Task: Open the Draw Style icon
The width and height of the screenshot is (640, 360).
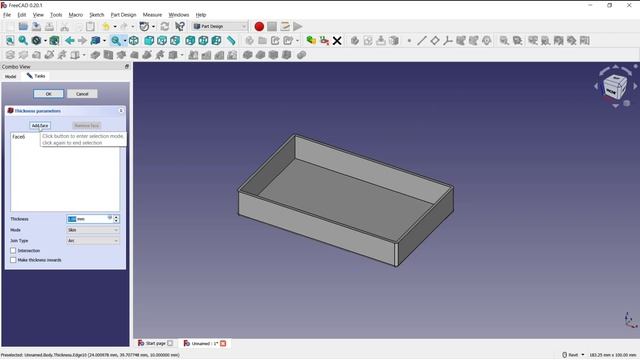Action: coord(36,40)
